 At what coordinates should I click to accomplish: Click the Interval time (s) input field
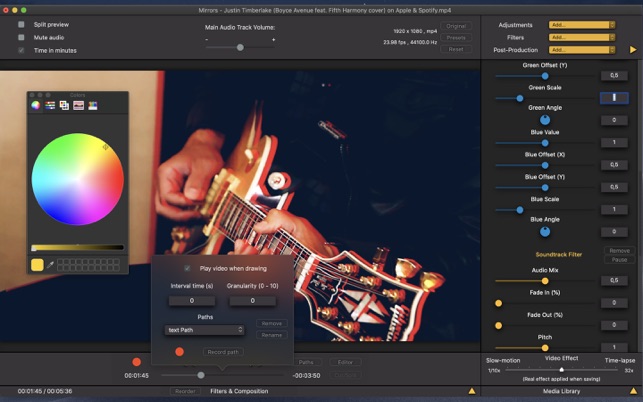[x=192, y=301]
